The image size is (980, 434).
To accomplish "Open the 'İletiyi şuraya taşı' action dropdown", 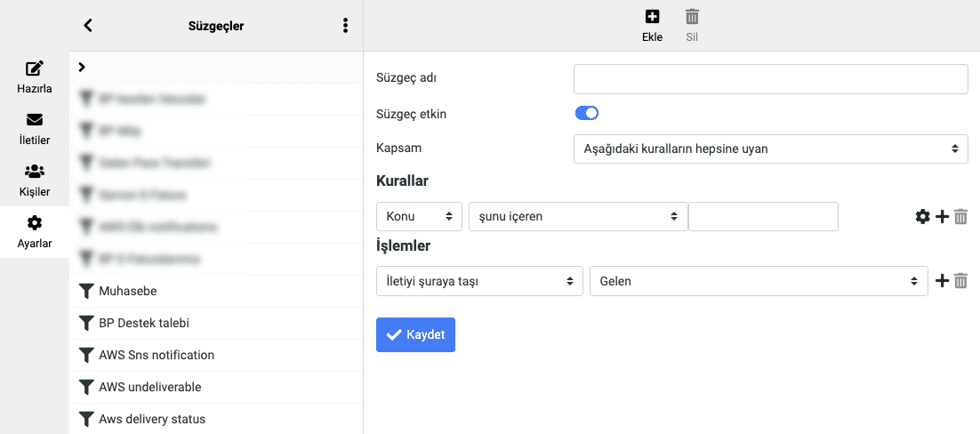I will click(479, 281).
